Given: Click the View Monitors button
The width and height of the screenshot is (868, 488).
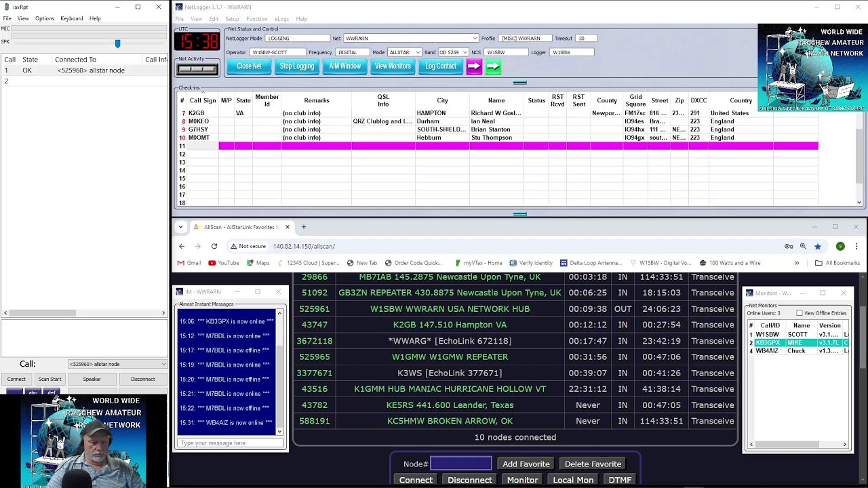Looking at the screenshot, I should click(393, 66).
